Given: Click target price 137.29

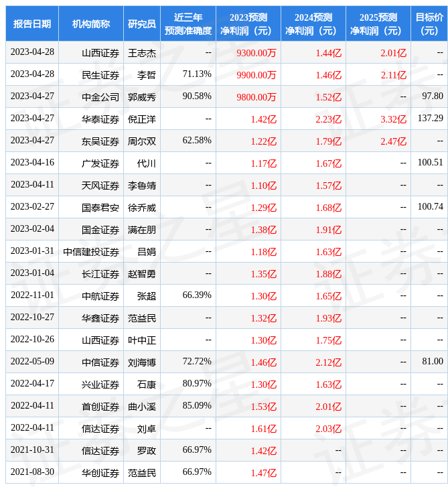Looking at the screenshot, I should pos(430,118).
